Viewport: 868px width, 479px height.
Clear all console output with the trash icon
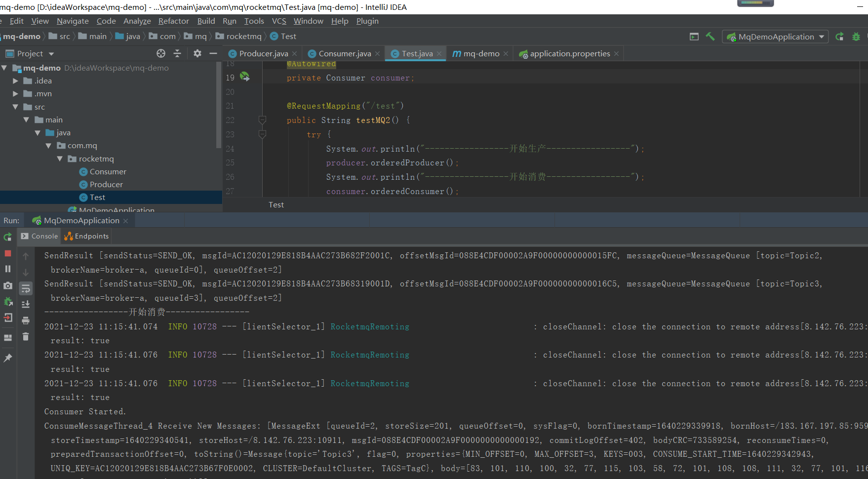[26, 337]
